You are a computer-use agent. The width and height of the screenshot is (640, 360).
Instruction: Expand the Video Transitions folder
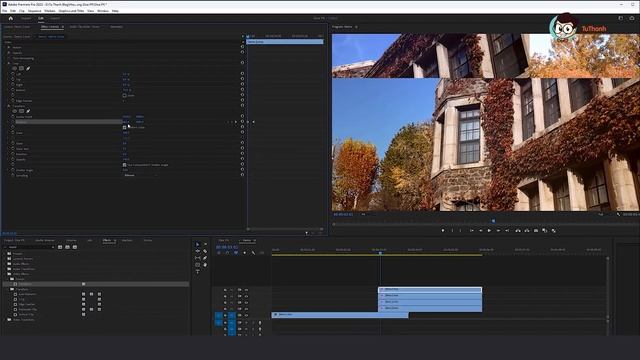click(x=5, y=320)
